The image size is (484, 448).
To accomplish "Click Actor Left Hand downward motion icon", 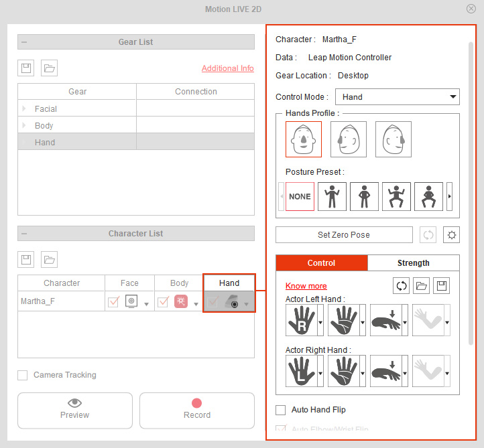I will click(386, 320).
